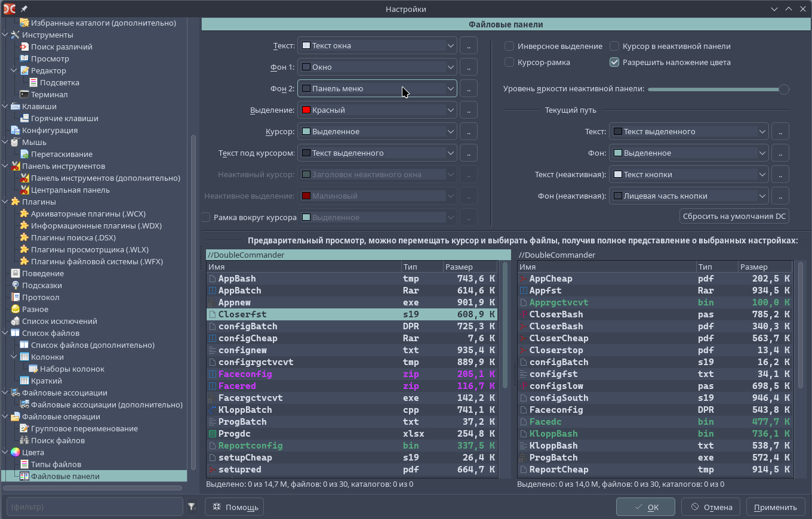Uncheck Разрешить наложение цвета

614,62
